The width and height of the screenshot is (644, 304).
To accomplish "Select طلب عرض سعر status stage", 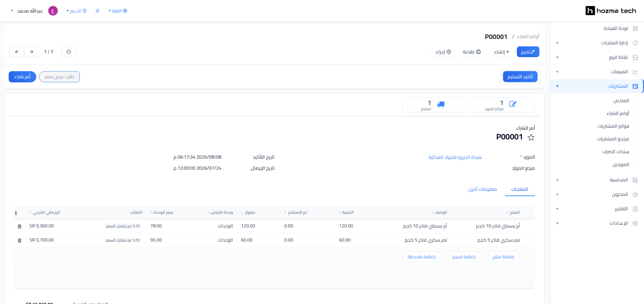I will [x=59, y=77].
